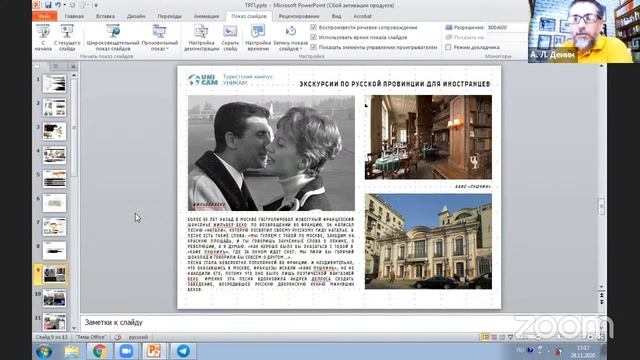Start Slide Show from status bar icon
The height and width of the screenshot is (360, 640).
(x=510, y=337)
